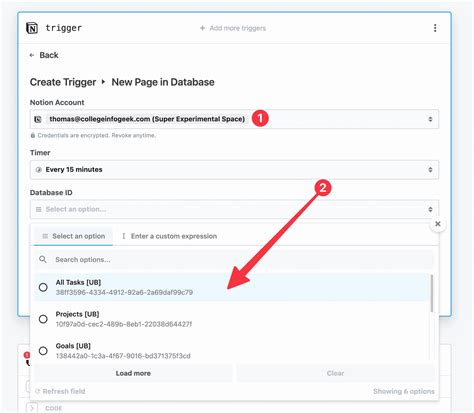Click into the Search options field
474x413 pixels.
pyautogui.click(x=234, y=259)
